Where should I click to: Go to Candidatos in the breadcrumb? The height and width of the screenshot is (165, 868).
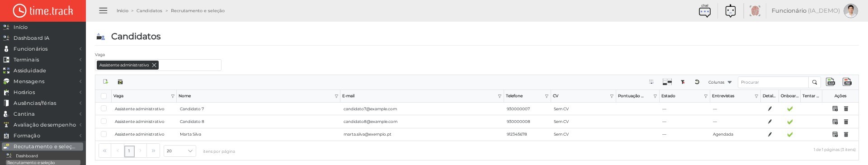(x=149, y=10)
